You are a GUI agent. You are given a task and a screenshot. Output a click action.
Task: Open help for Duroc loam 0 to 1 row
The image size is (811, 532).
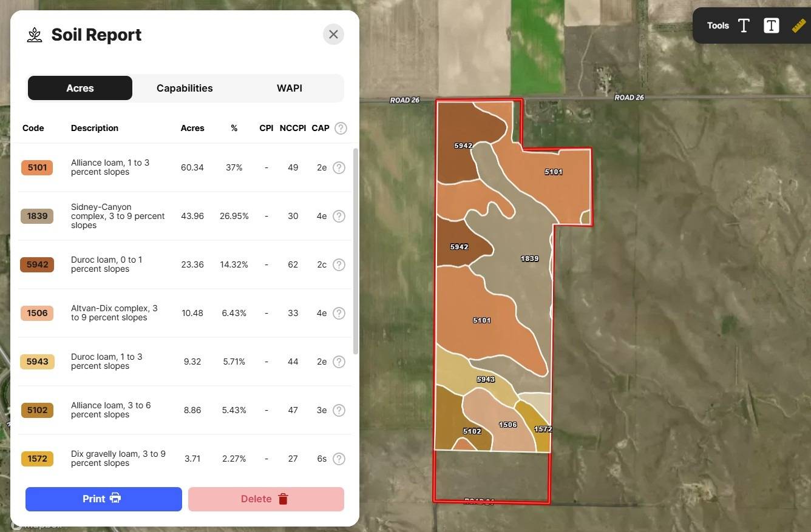(339, 264)
